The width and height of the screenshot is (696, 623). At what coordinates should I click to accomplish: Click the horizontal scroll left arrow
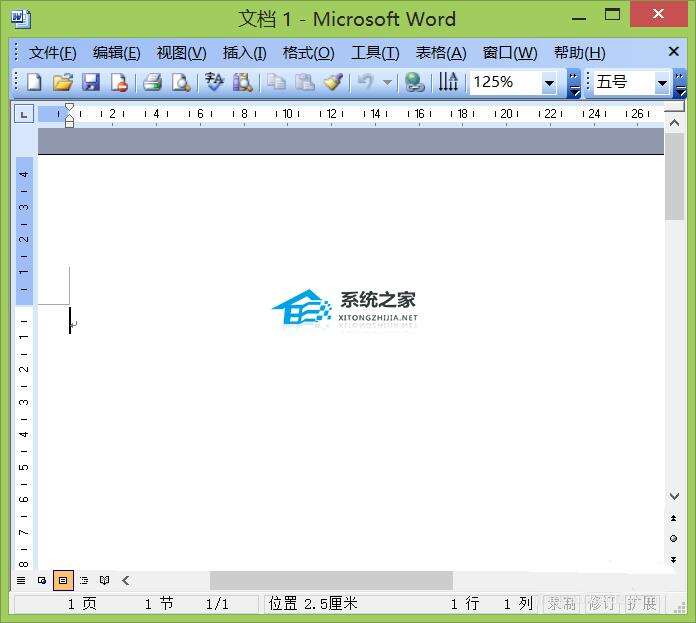[x=126, y=580]
